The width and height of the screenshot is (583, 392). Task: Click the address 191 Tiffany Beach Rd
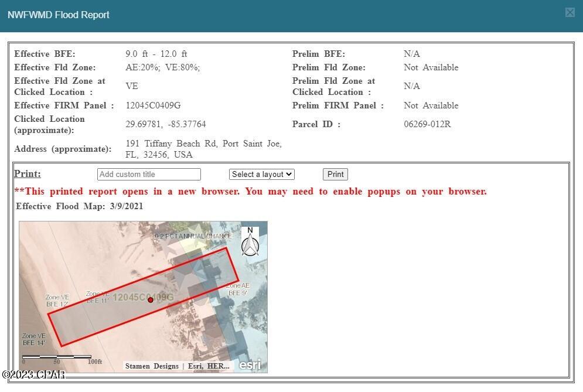click(x=203, y=149)
